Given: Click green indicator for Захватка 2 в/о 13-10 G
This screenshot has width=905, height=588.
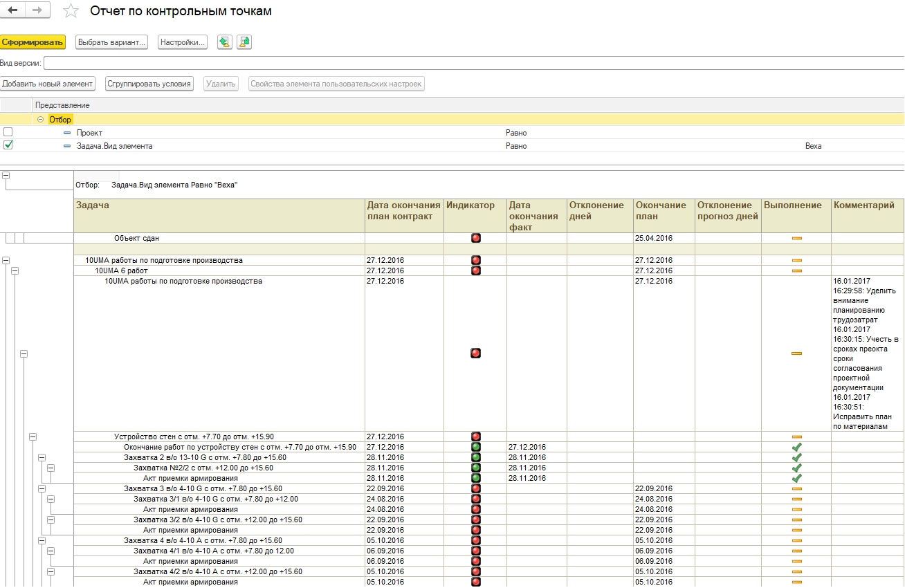Looking at the screenshot, I should pos(475,457).
